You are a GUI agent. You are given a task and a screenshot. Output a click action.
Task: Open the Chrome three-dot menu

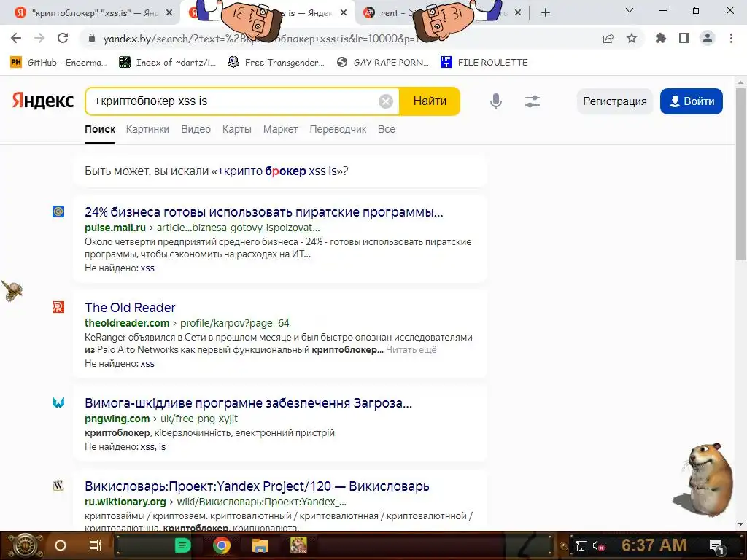[731, 38]
